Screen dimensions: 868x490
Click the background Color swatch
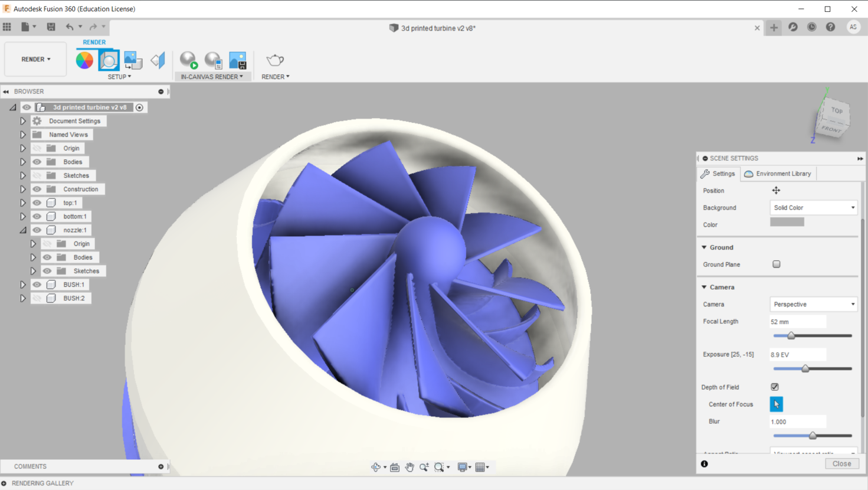coord(787,223)
